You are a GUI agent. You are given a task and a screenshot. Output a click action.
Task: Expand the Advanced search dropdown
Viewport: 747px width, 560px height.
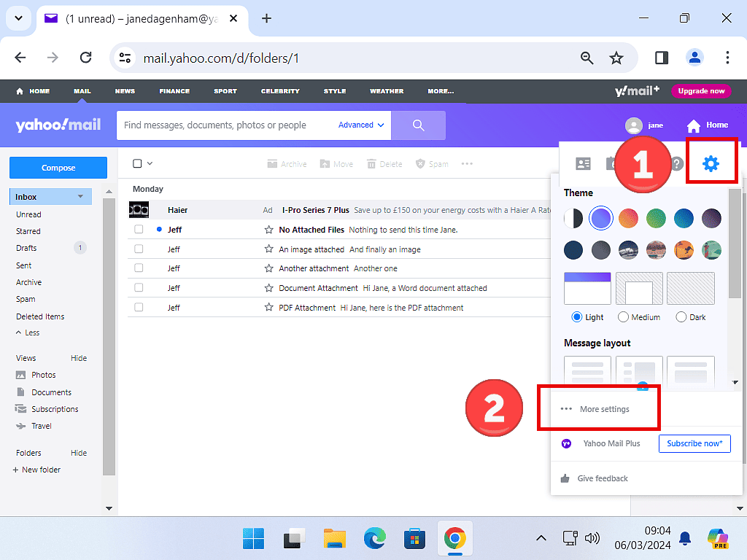[x=361, y=125]
